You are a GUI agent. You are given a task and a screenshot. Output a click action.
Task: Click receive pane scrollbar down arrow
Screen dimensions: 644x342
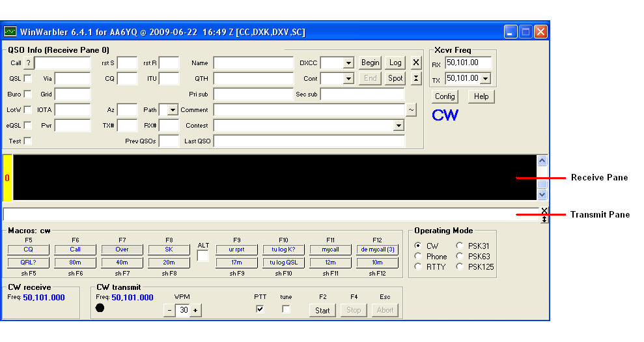(x=542, y=194)
